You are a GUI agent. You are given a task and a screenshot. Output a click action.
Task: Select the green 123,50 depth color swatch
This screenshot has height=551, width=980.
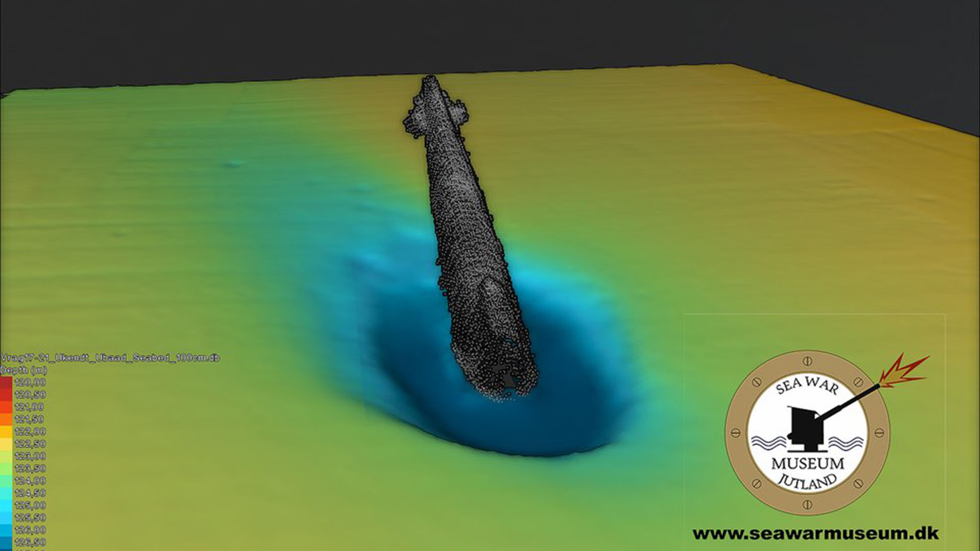pyautogui.click(x=6, y=468)
